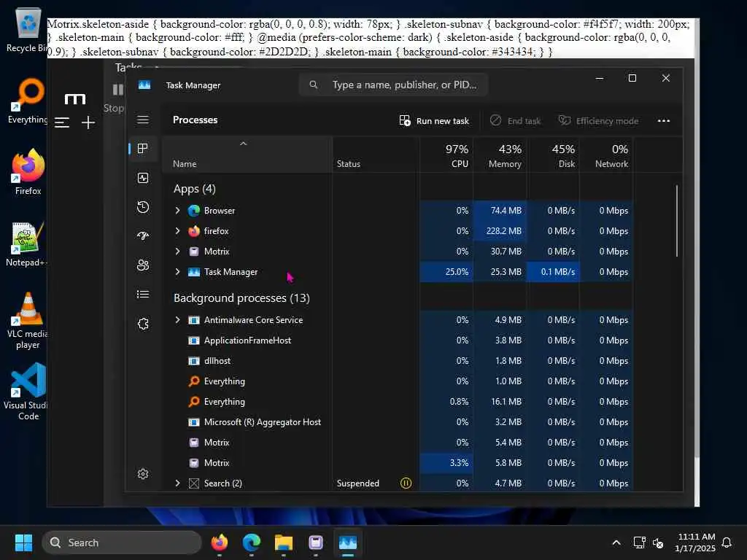Click the sort arrow above Name column
The height and width of the screenshot is (560, 747).
tap(244, 144)
